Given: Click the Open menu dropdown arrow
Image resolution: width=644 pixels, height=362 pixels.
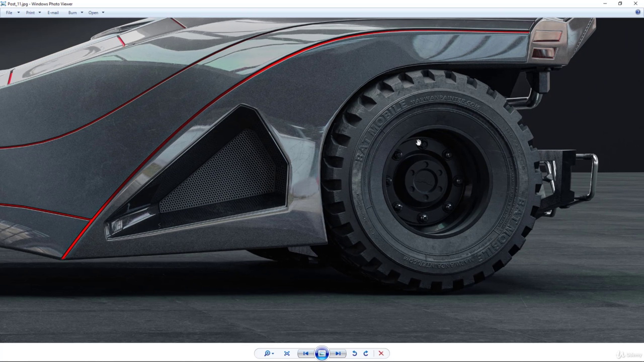Looking at the screenshot, I should click(103, 13).
